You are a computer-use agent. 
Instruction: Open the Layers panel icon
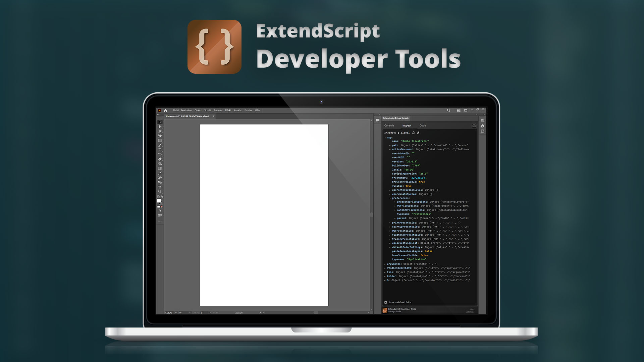click(483, 126)
